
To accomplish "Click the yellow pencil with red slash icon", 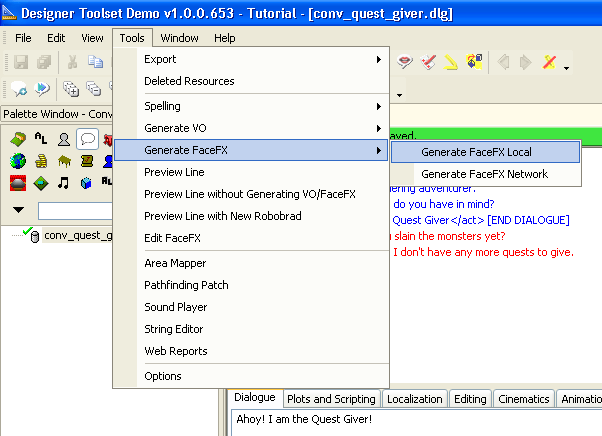I will 549,62.
